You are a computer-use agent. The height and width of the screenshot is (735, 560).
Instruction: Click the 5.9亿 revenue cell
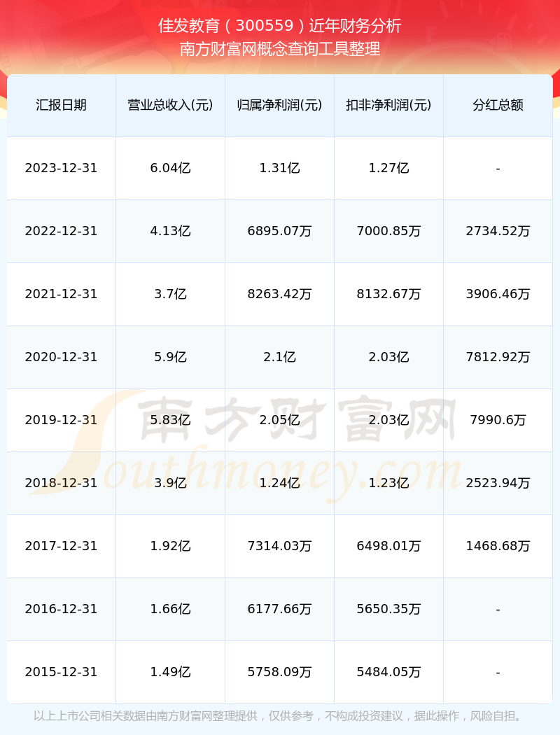click(171, 357)
